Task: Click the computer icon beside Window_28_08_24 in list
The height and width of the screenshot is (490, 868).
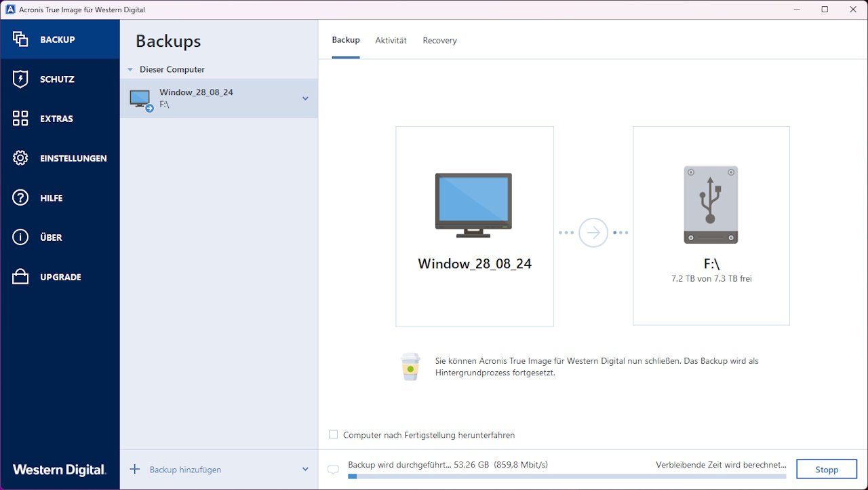Action: coord(141,100)
